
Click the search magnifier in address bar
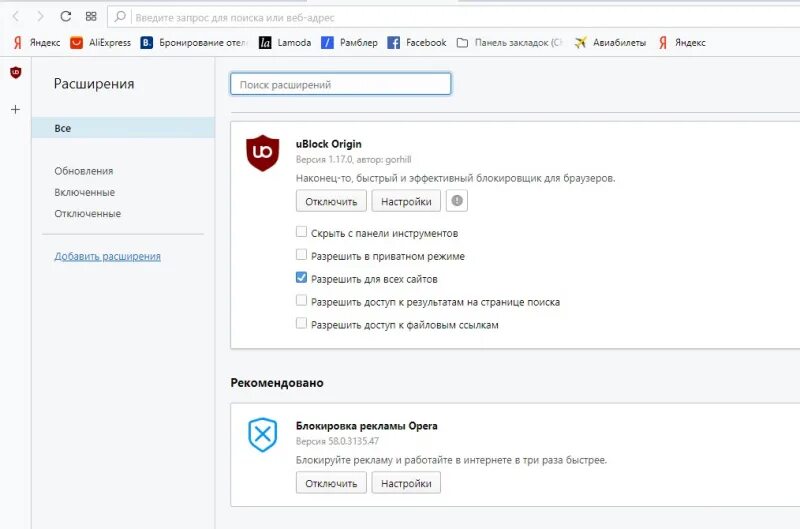click(x=120, y=17)
